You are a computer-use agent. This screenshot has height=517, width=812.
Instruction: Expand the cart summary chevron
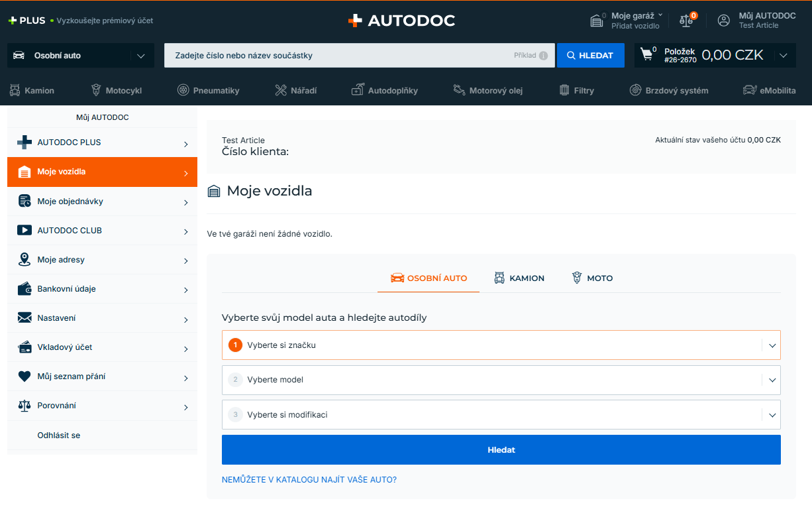(x=784, y=56)
